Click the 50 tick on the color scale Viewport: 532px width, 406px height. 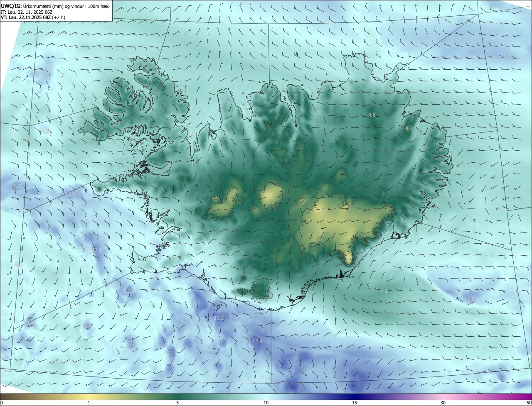[529, 403]
